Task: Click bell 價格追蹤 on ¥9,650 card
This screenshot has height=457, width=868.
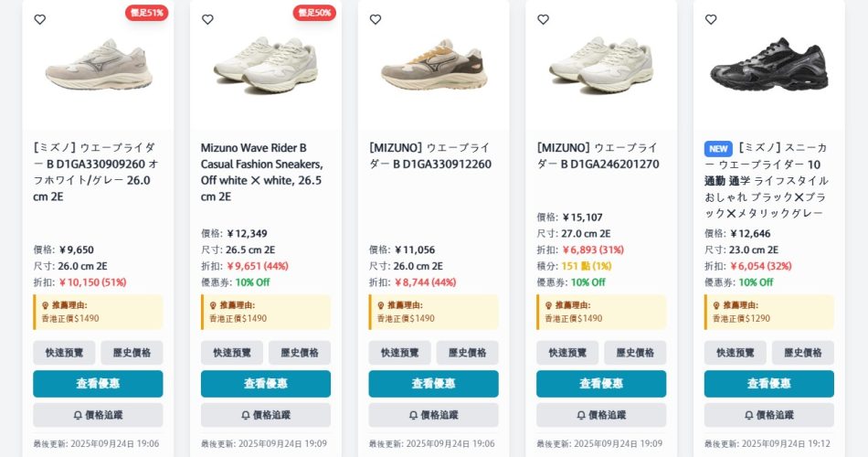Action: pyautogui.click(x=98, y=415)
